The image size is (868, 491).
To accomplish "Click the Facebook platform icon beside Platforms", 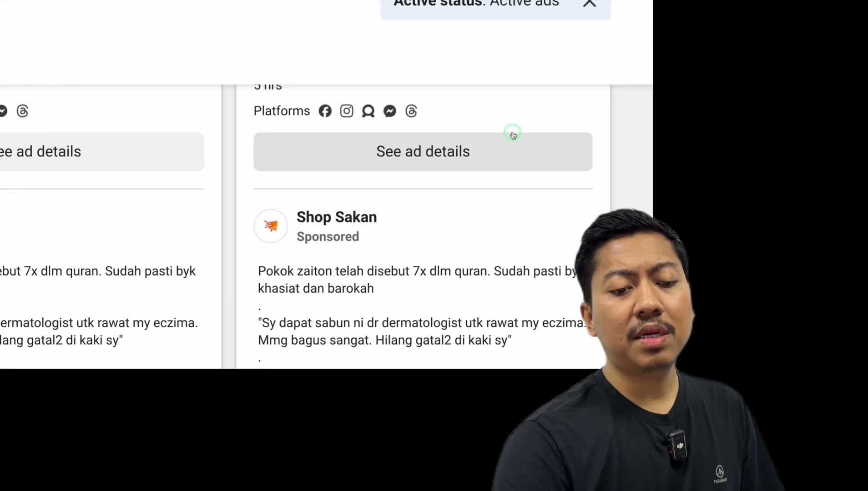I will coord(325,111).
